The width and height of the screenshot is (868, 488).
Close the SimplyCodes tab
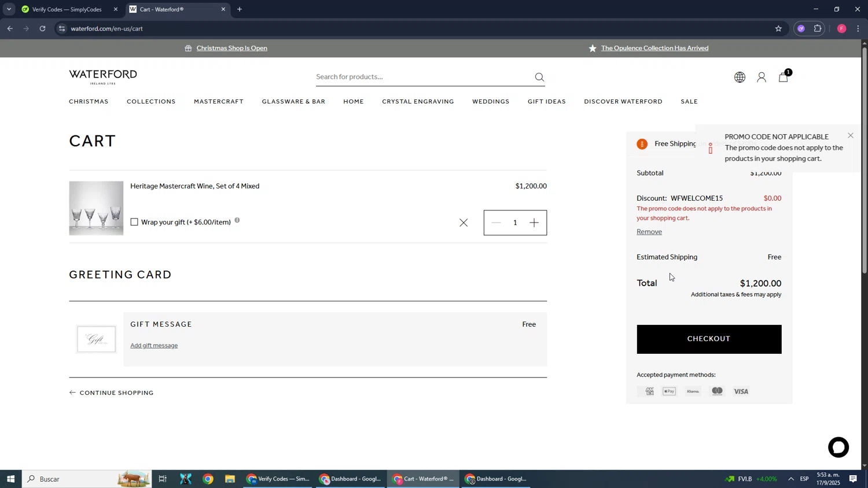116,9
